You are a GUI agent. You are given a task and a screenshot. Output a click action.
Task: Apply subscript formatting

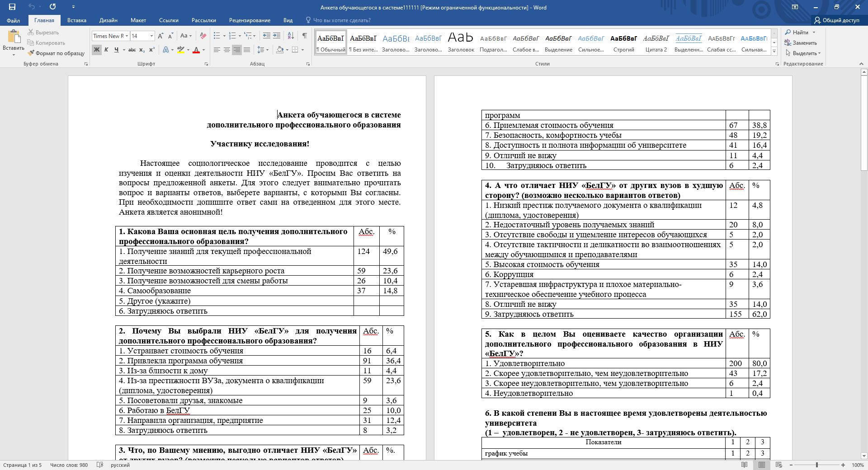click(x=142, y=50)
